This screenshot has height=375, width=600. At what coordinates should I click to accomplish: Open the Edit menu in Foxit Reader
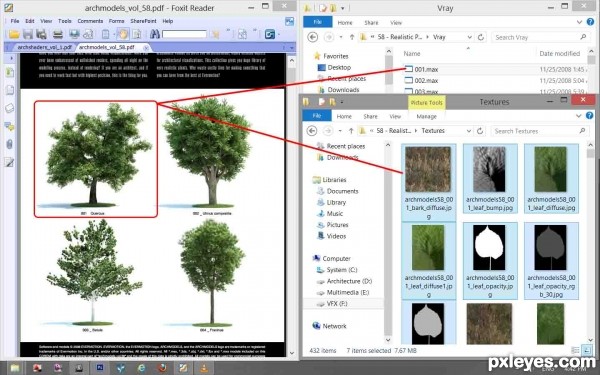click(30, 21)
